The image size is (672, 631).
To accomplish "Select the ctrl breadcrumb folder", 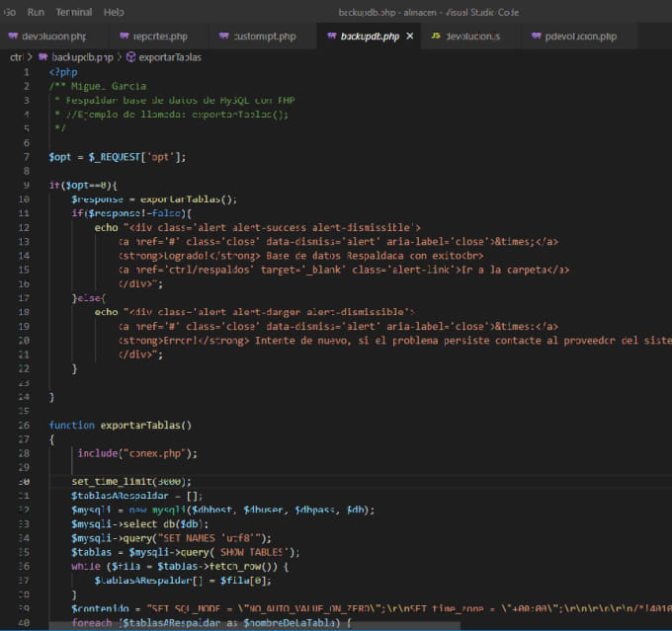I will tap(16, 57).
